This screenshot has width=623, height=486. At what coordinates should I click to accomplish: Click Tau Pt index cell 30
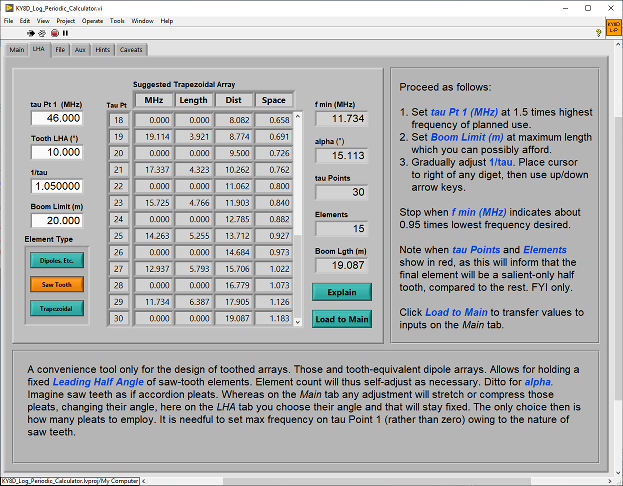tap(118, 318)
